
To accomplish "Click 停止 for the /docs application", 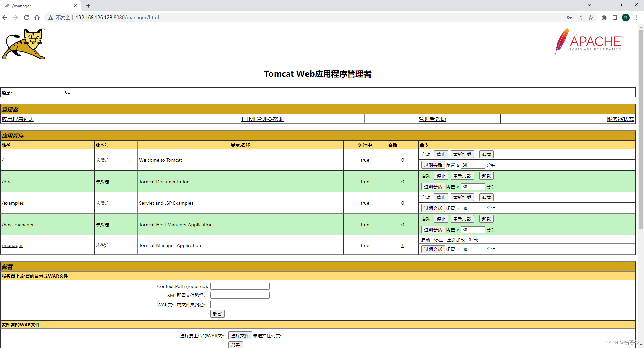I will tap(441, 176).
